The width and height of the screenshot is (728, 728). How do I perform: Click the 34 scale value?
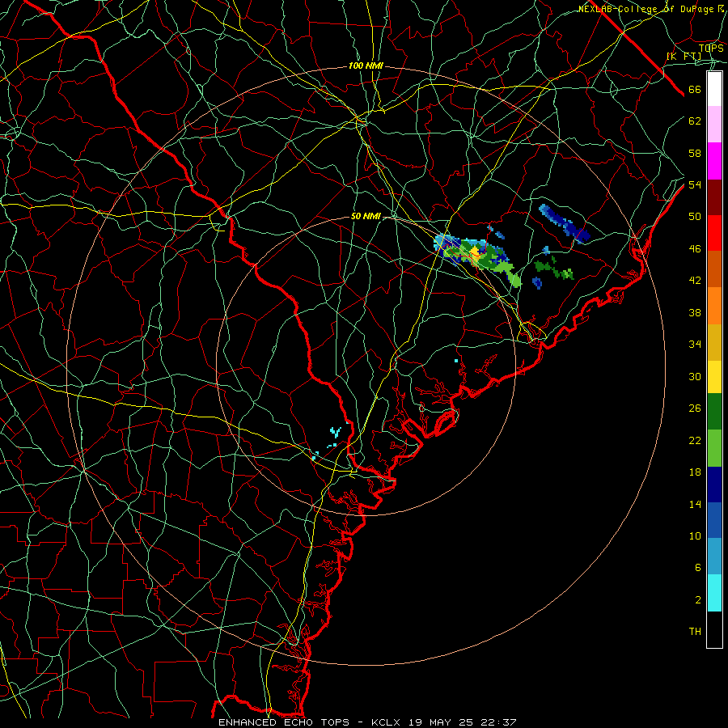tap(695, 344)
